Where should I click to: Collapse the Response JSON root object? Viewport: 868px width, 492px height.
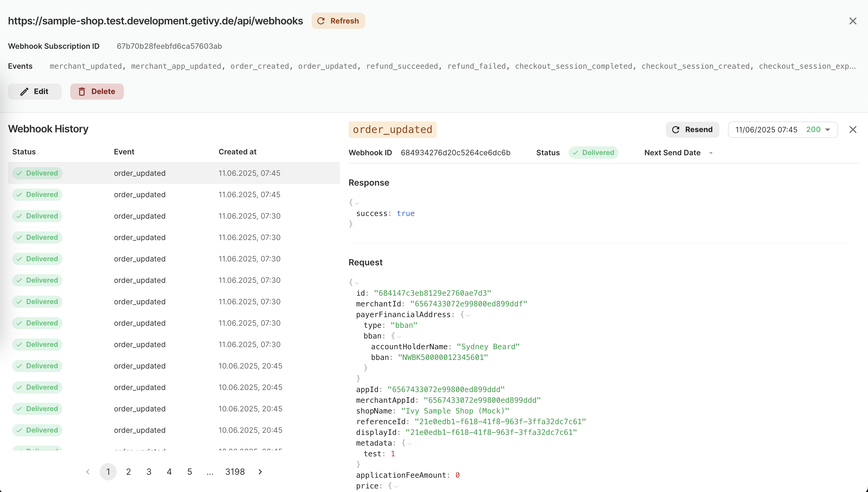(x=356, y=203)
